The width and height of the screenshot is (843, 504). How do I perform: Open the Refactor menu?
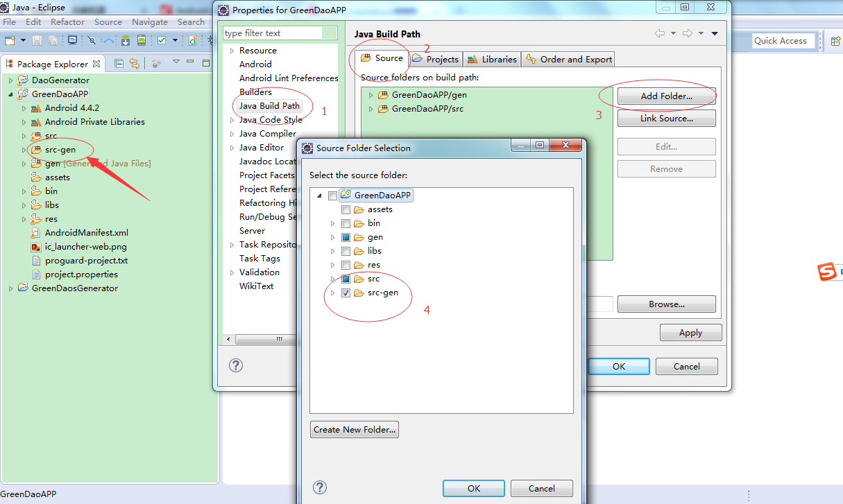[x=67, y=22]
